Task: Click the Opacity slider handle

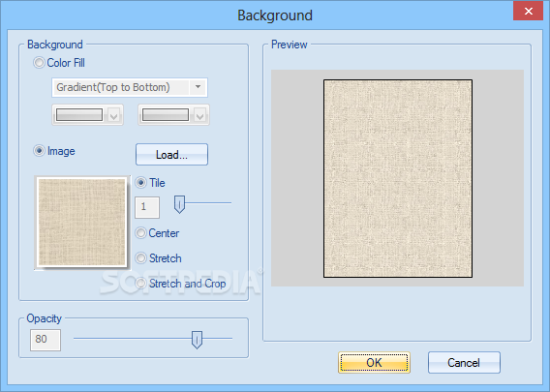Action: (198, 340)
